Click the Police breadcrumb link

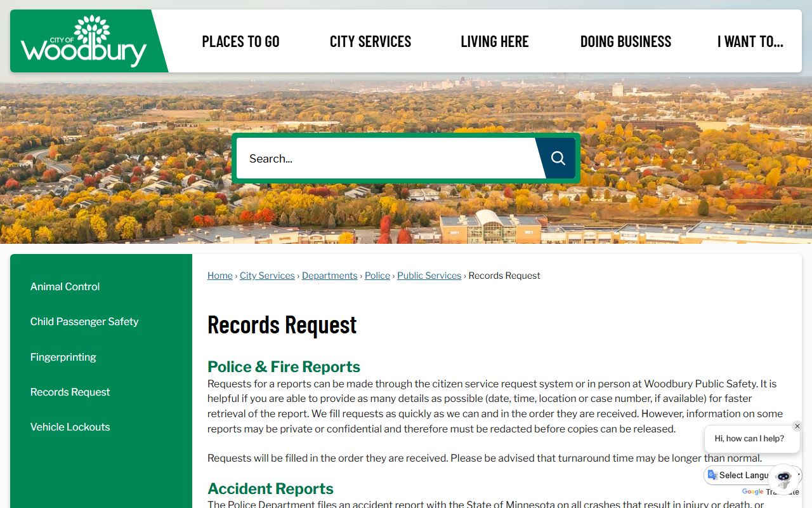(377, 276)
